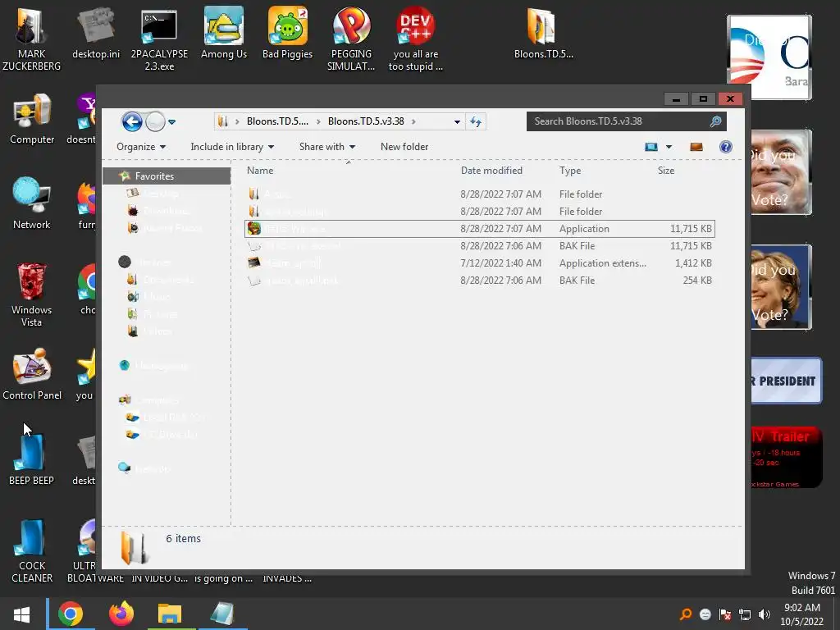Screen dimensions: 840x630
Task: Select the Among Us desktop shortcut
Action: [x=224, y=33]
